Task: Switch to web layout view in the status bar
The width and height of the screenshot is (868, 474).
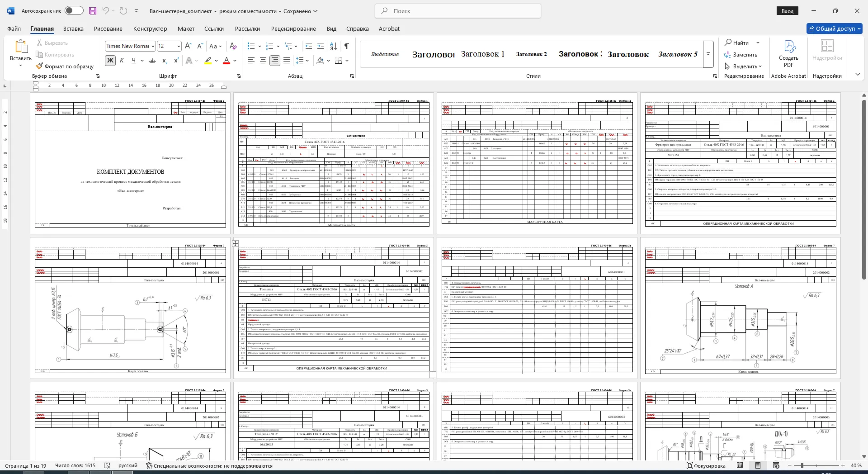Action: 776,465
